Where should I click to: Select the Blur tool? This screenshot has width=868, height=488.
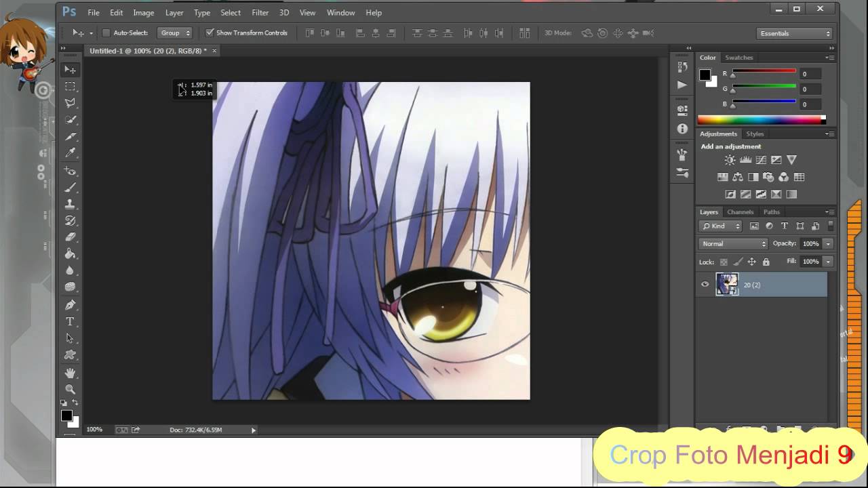coord(70,271)
